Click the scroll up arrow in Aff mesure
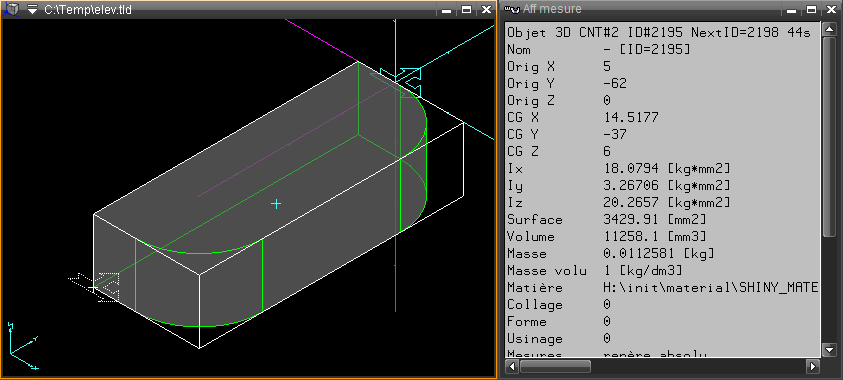Image resolution: width=843 pixels, height=380 pixels. (x=829, y=29)
